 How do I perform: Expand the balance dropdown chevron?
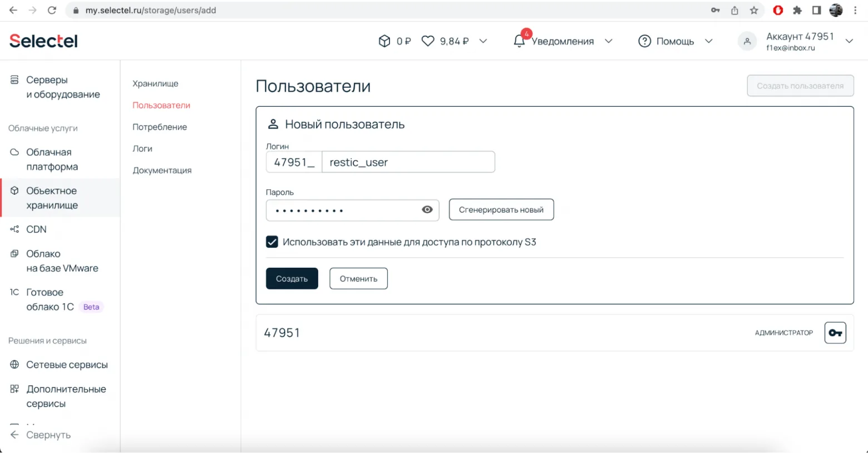483,41
